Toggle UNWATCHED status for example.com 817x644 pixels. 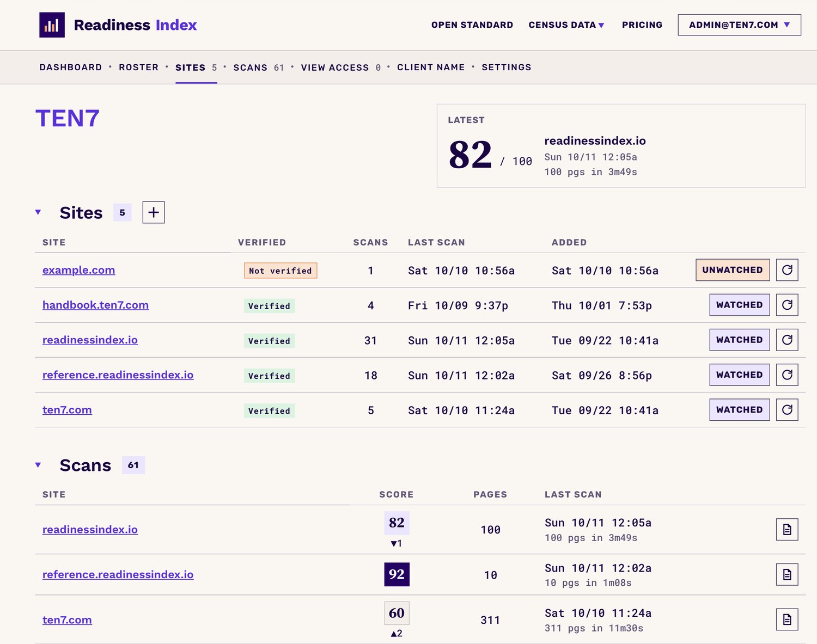coord(733,270)
